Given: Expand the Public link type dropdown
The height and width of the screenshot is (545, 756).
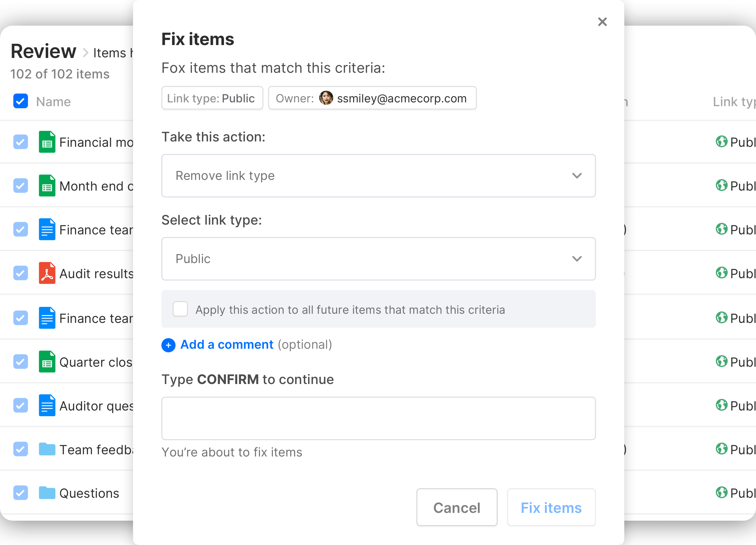Looking at the screenshot, I should [378, 259].
